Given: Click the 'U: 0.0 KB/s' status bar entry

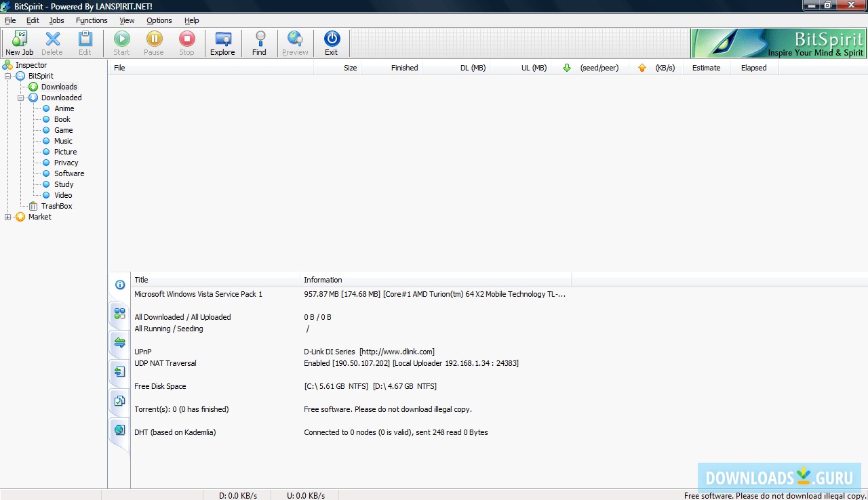Looking at the screenshot, I should (x=306, y=495).
